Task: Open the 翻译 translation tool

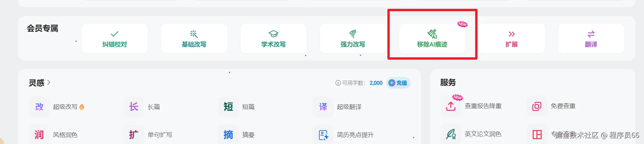Action: [x=591, y=38]
